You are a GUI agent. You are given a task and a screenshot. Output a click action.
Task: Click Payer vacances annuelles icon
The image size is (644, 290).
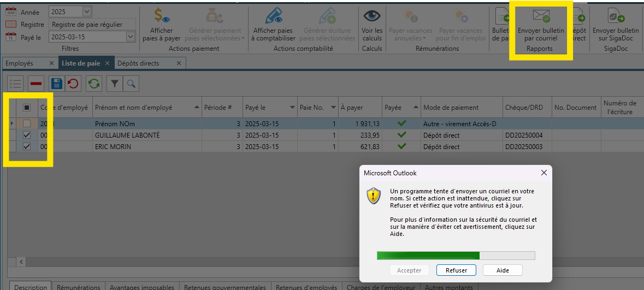click(410, 16)
